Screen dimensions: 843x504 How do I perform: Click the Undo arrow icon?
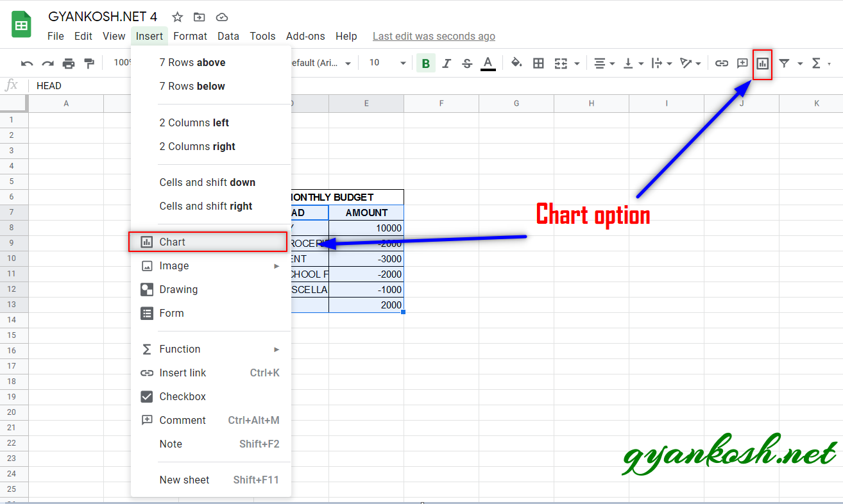27,63
